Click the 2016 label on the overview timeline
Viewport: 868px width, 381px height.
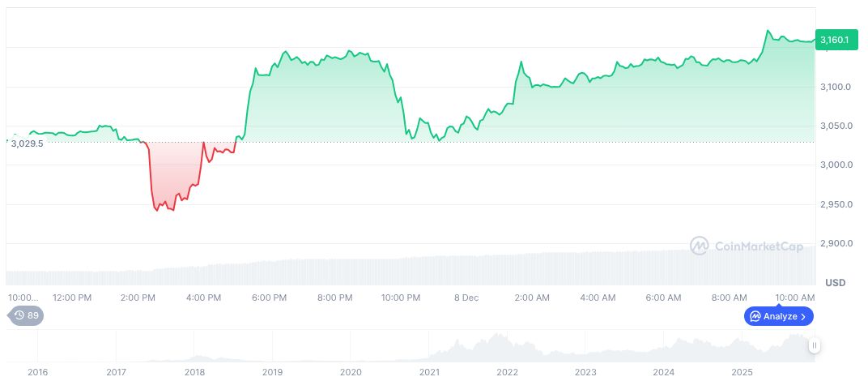click(x=38, y=372)
